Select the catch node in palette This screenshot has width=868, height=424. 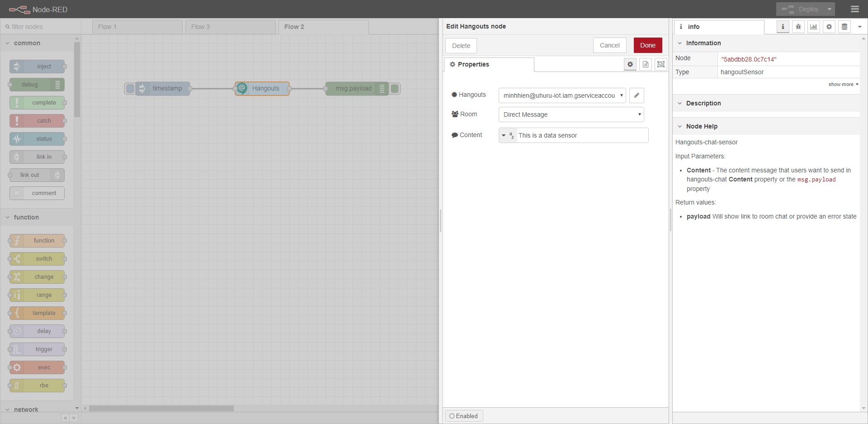click(37, 121)
